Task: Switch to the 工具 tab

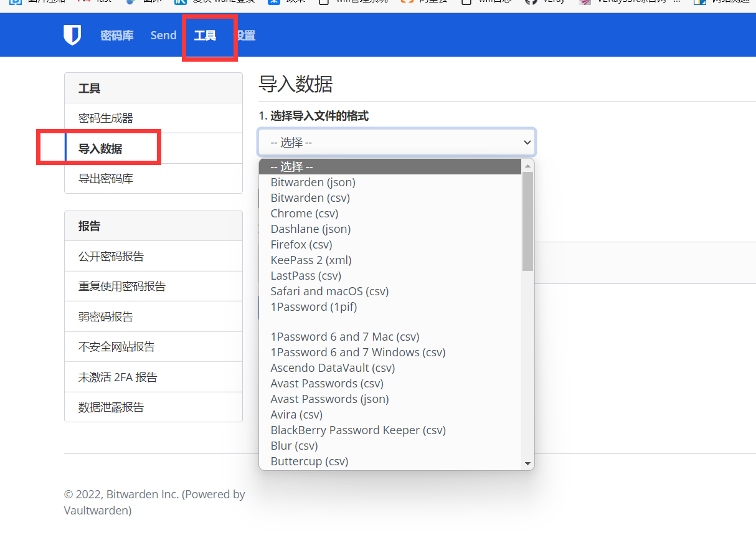Action: (x=205, y=36)
